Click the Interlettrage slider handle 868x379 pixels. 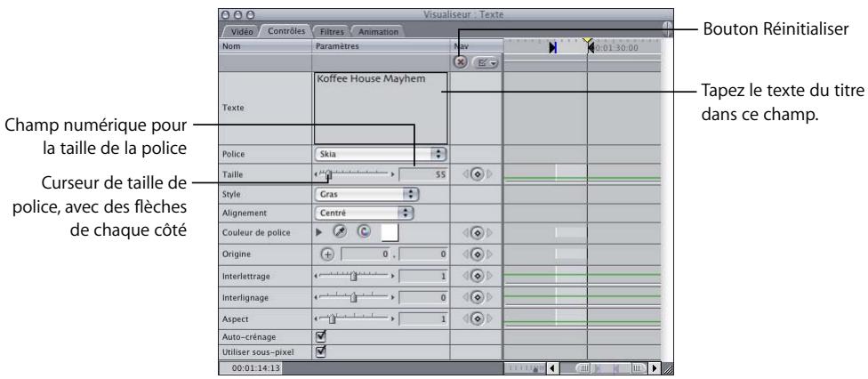pos(354,276)
